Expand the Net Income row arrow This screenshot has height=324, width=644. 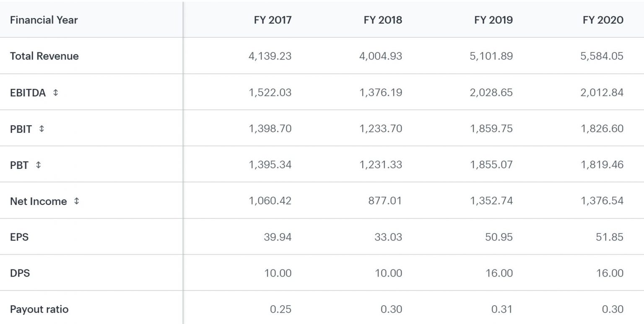76,201
